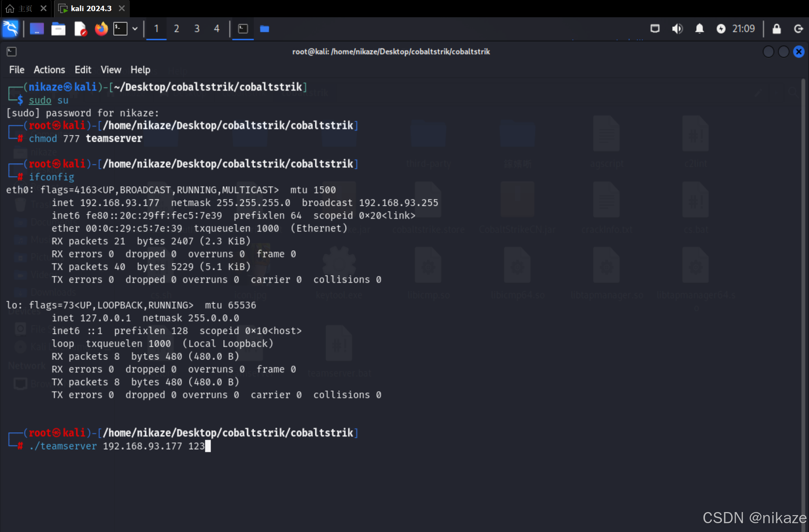Expand the terminal launcher dropdown arrow

click(x=135, y=29)
